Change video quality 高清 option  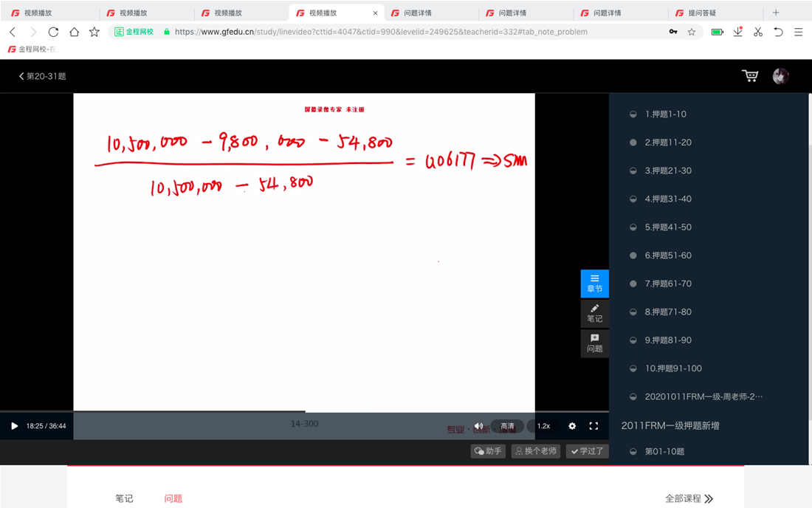pos(508,426)
